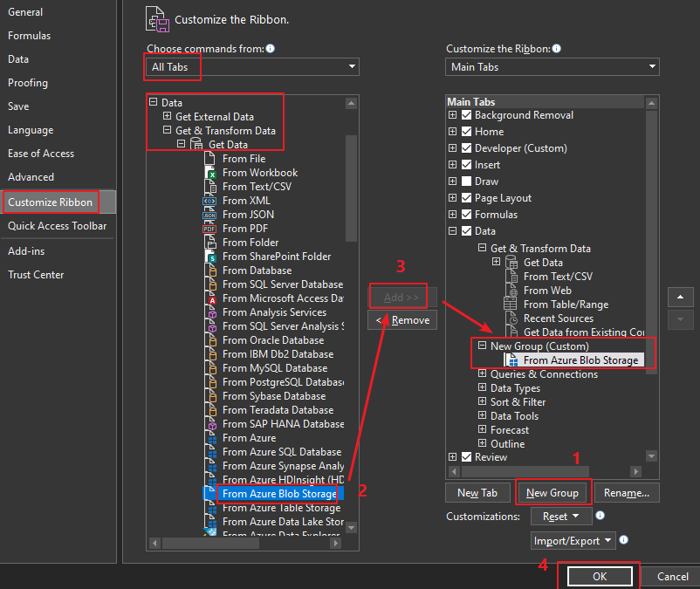Click the Cancel button

pyautogui.click(x=672, y=577)
